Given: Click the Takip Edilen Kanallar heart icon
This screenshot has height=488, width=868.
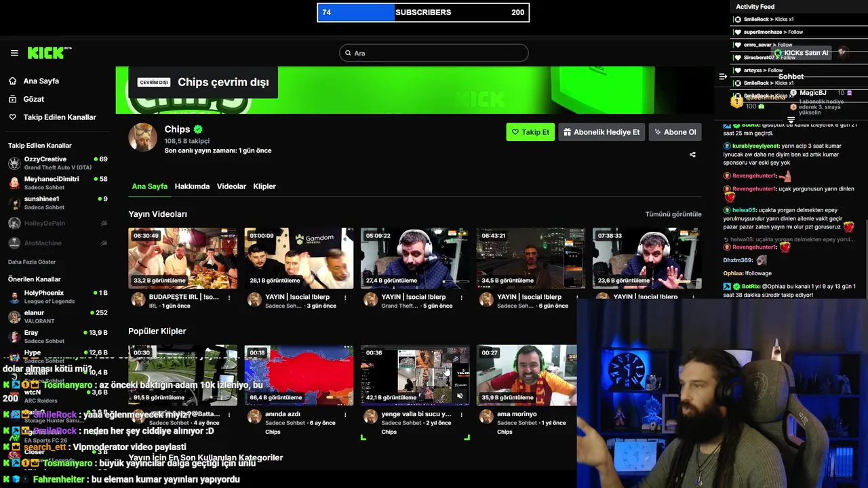Looking at the screenshot, I should coord(12,117).
